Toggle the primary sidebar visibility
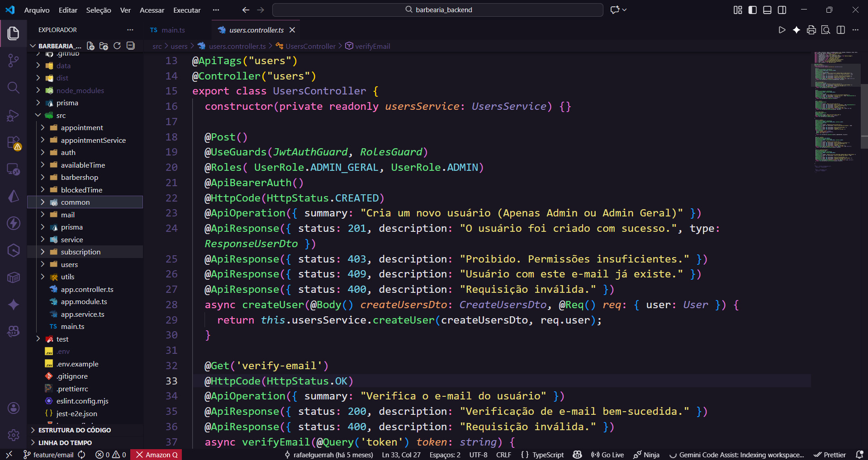Screen dimensions: 868x460 click(752, 9)
